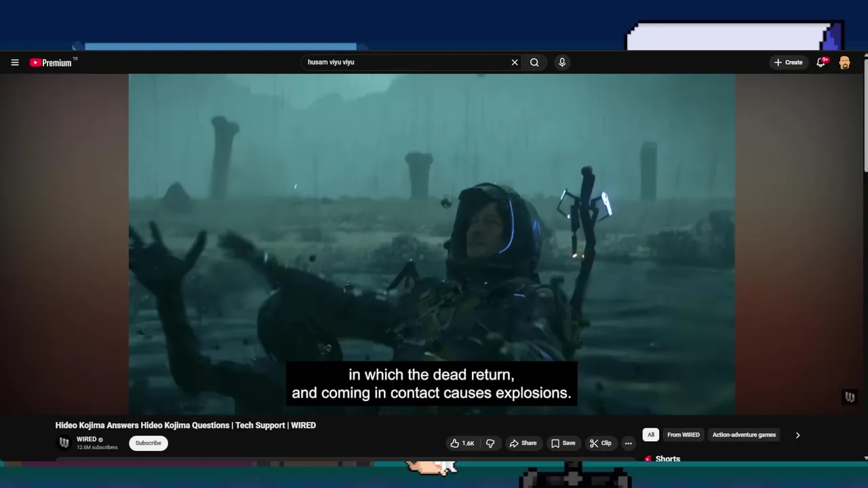Open more actions three-dot menu
This screenshot has height=488, width=868.
(x=629, y=443)
